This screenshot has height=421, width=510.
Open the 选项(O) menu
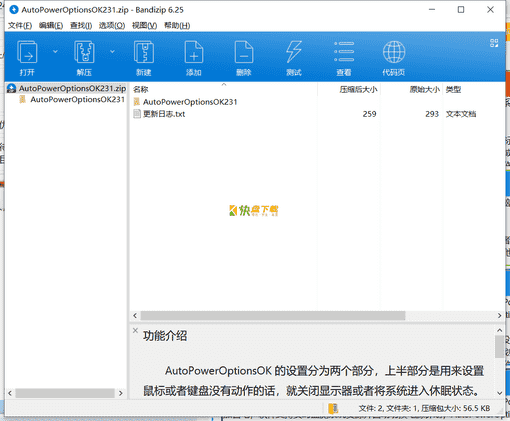point(112,25)
